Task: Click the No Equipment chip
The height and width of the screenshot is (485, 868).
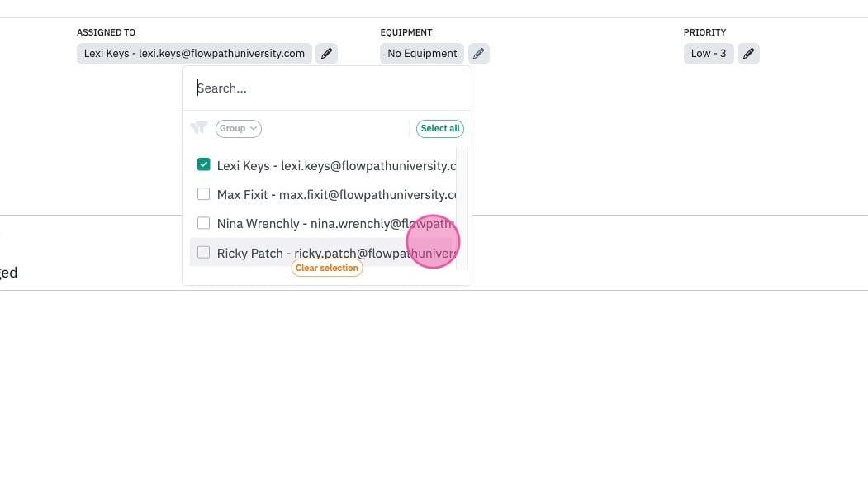Action: pos(422,54)
